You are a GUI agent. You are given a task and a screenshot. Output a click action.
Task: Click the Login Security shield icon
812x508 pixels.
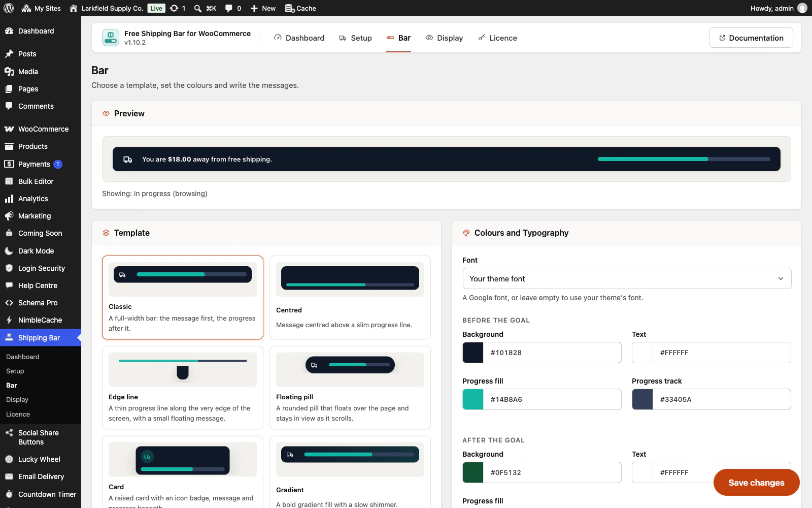[9, 268]
